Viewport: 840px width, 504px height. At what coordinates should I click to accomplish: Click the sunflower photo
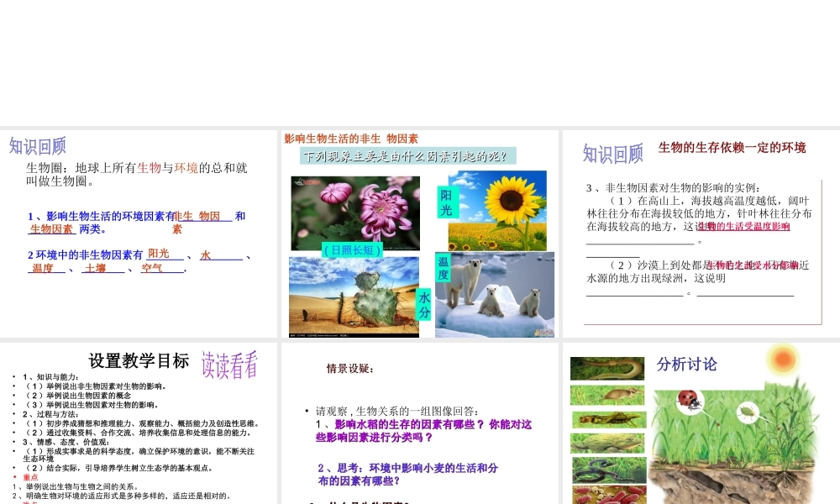(497, 211)
